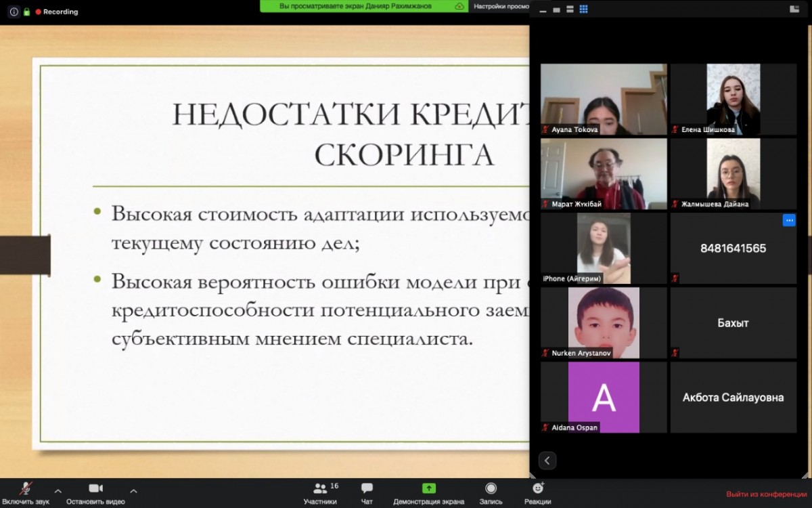Select Марат Жүкібай video thumbnail
The width and height of the screenshot is (812, 508).
click(604, 173)
